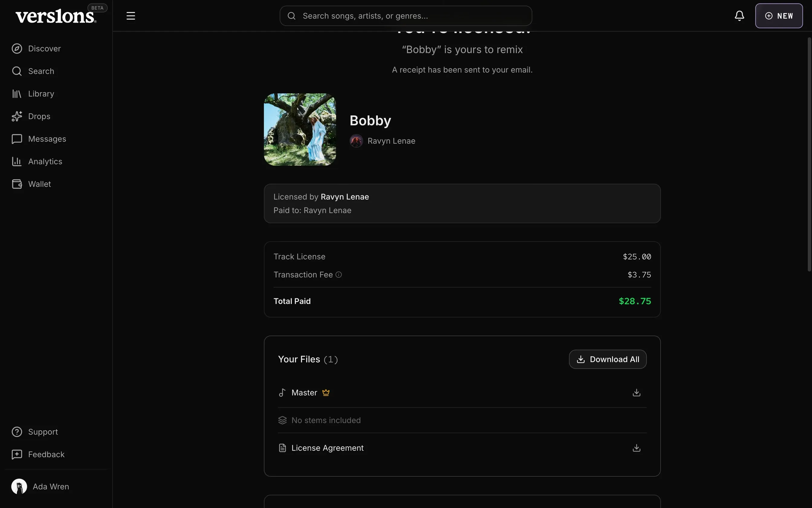
Task: Click the music note icon beside Master
Action: (x=282, y=392)
